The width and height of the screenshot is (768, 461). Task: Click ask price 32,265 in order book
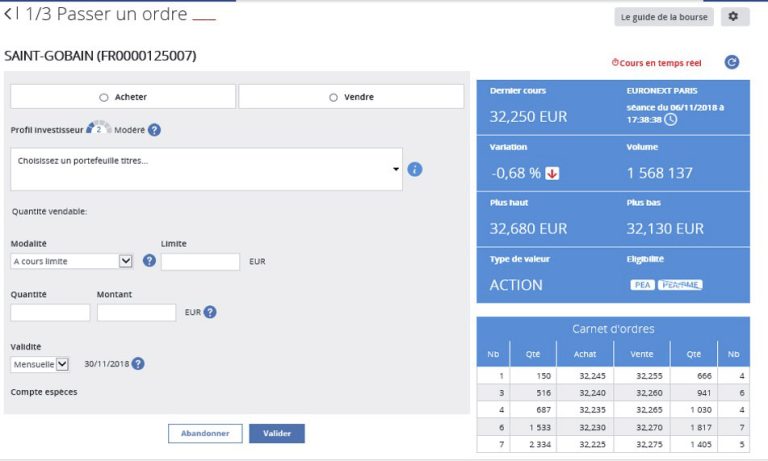tap(649, 410)
